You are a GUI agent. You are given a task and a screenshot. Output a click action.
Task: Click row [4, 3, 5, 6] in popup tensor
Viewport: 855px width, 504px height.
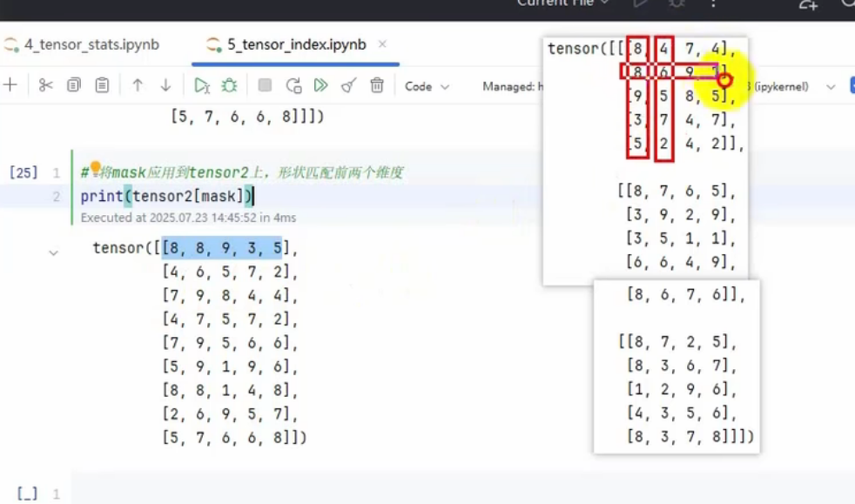coord(682,413)
